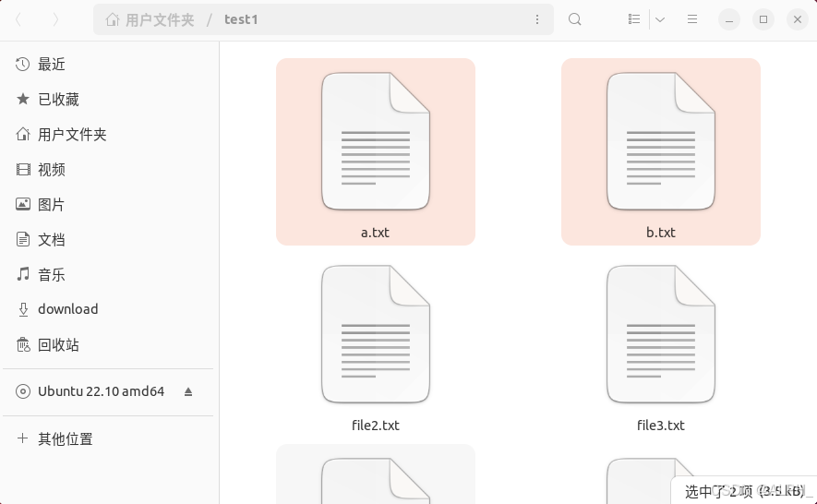The image size is (817, 504).
Task: Select the file2.txt file icon
Action: coord(376,334)
